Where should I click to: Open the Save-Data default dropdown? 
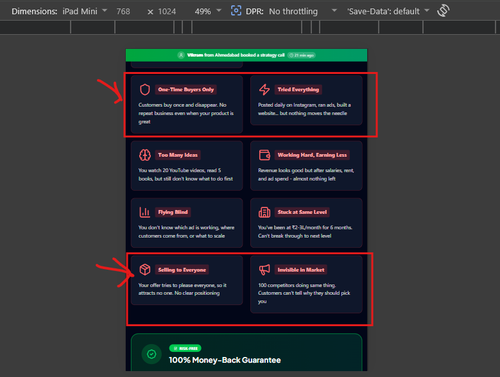coord(388,11)
